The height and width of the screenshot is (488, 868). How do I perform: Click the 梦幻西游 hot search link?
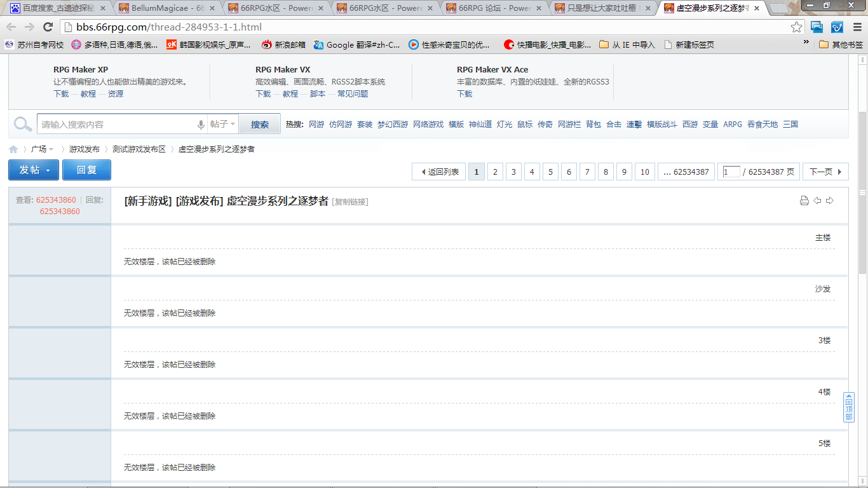click(393, 125)
